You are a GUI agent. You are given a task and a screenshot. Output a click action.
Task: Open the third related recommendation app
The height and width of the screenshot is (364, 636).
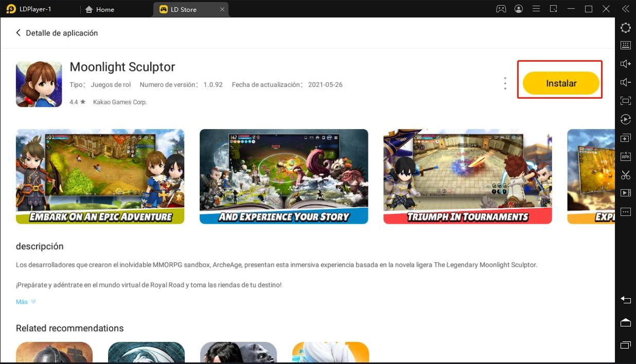239,353
